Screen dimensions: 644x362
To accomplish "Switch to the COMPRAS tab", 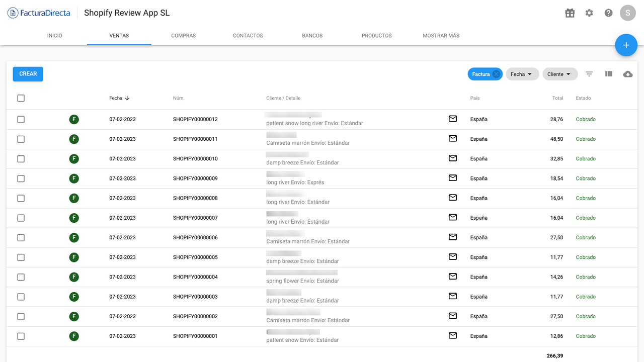I will pyautogui.click(x=184, y=36).
